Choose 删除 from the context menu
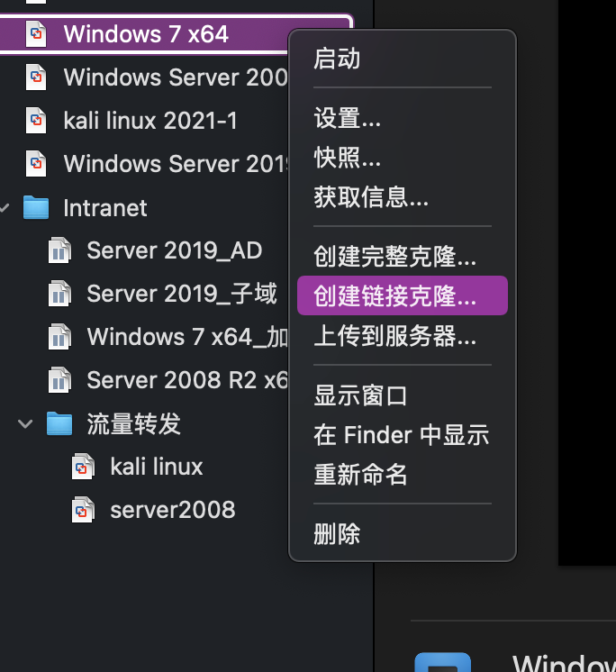 [403, 533]
